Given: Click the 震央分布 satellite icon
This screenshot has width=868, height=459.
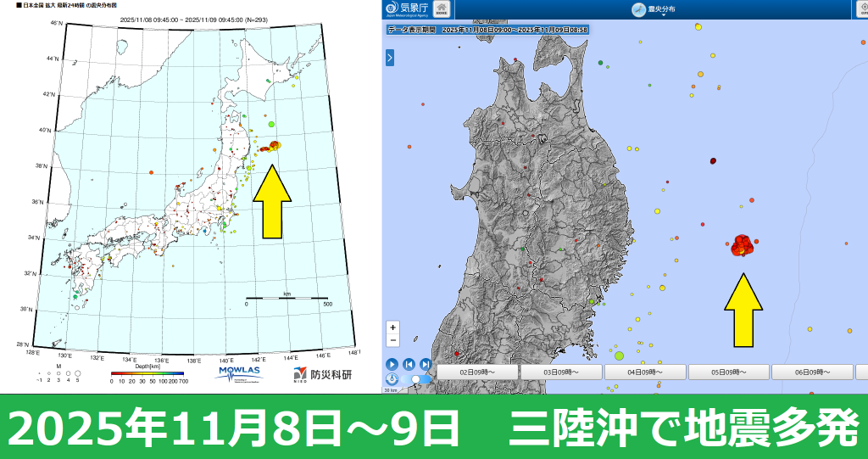Looking at the screenshot, I should click(639, 10).
